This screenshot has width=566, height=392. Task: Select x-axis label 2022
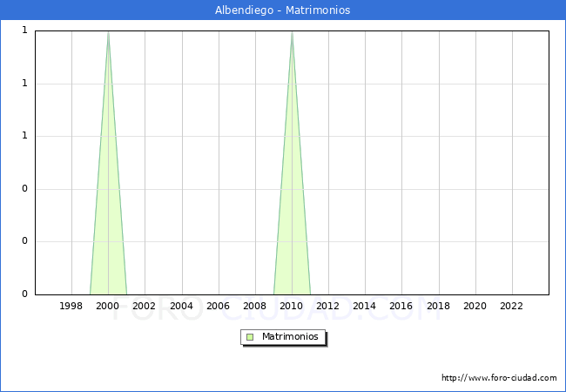pos(511,306)
